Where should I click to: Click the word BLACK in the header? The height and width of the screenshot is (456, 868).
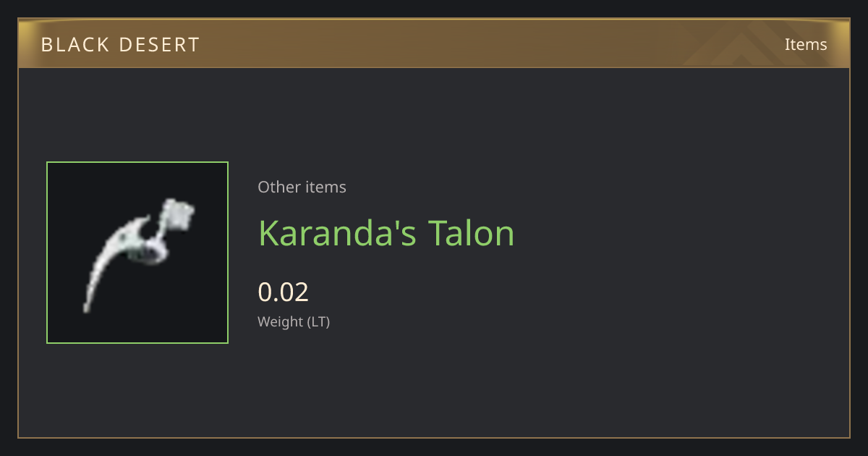pos(69,44)
